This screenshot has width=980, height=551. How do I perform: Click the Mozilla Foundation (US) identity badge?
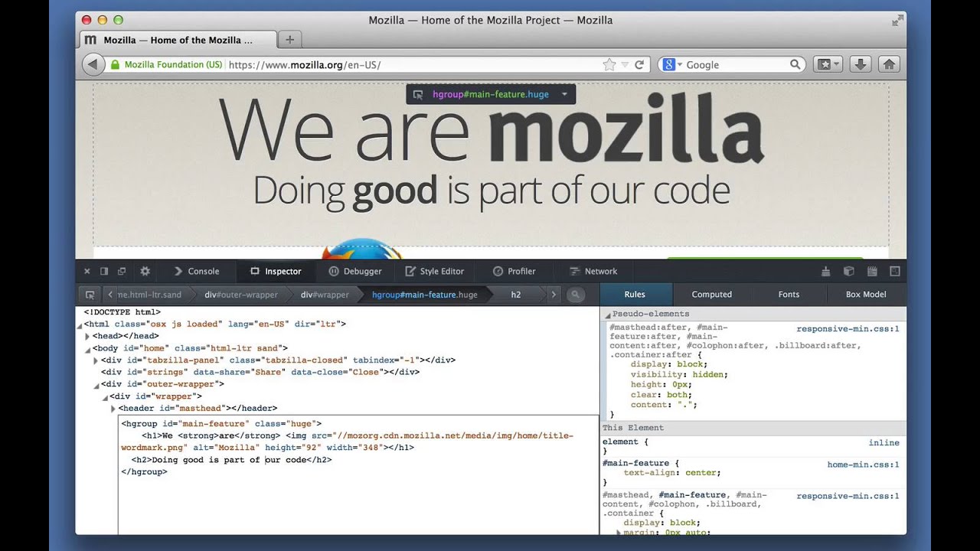[x=167, y=65]
